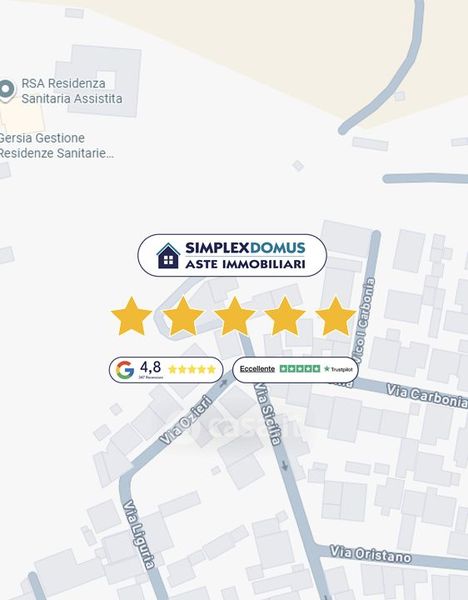Click the SimplexDomus house logo icon

tap(168, 256)
